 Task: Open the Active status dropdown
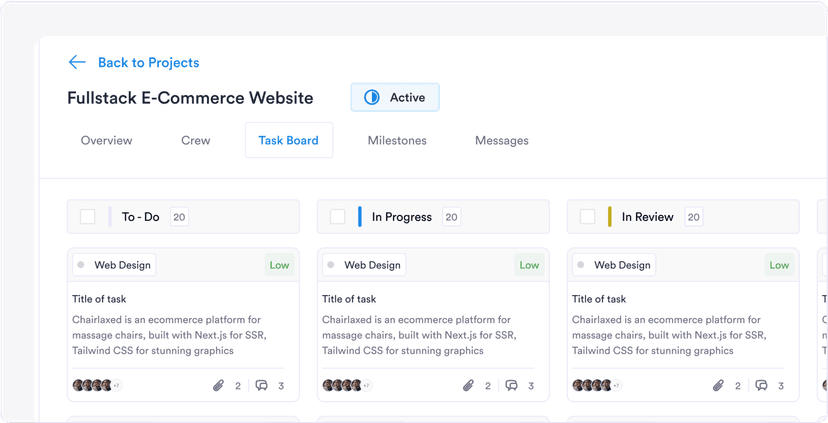click(395, 97)
